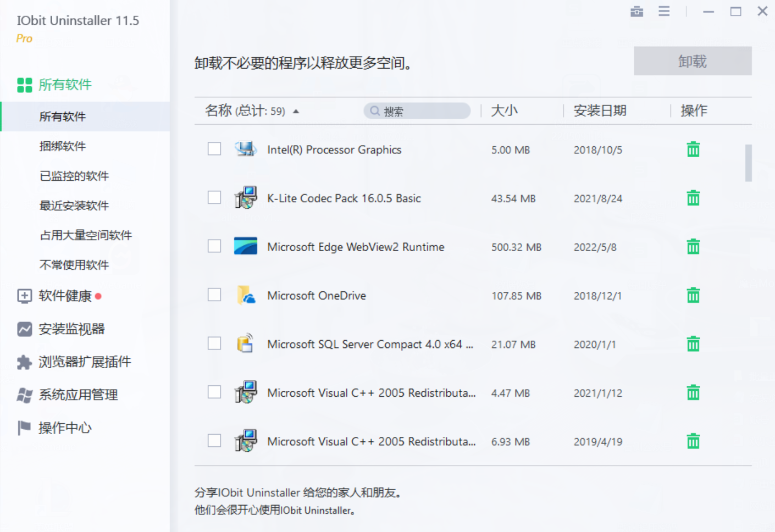Click Microsoft SQL Server Compact 4.0 x64 name
This screenshot has width=775, height=532.
[370, 345]
